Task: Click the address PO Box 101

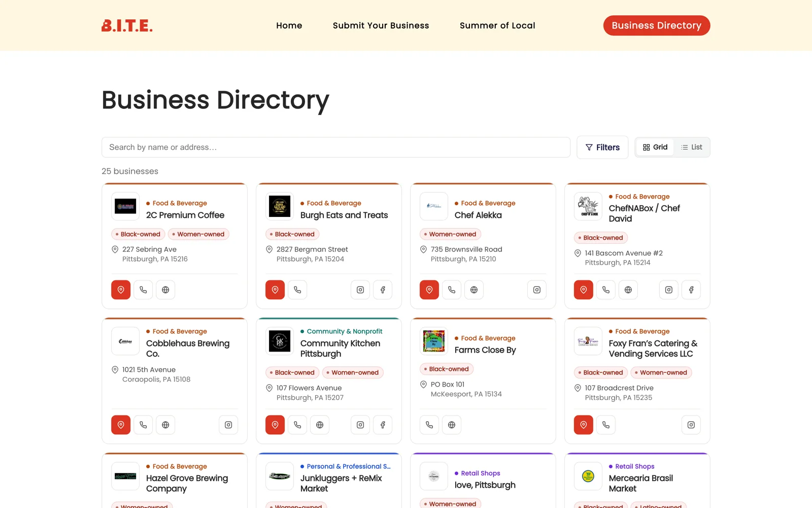Action: 448,385
